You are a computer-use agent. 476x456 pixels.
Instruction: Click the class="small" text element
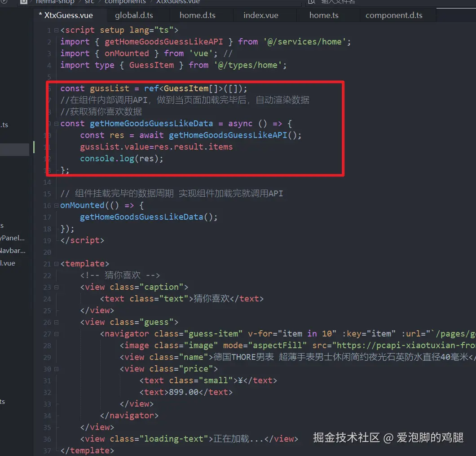coord(208,381)
